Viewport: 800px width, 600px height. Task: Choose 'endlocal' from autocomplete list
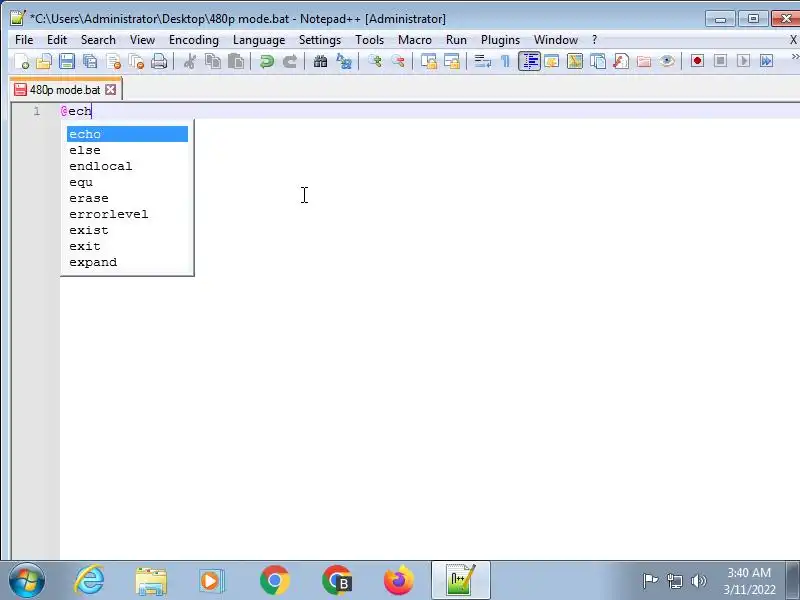(x=128, y=166)
